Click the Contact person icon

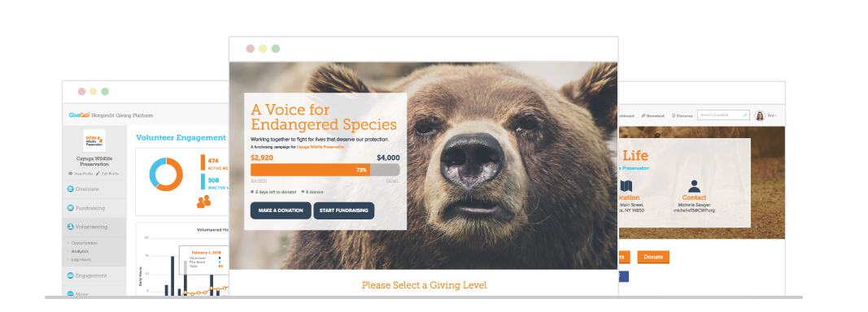[x=694, y=186]
